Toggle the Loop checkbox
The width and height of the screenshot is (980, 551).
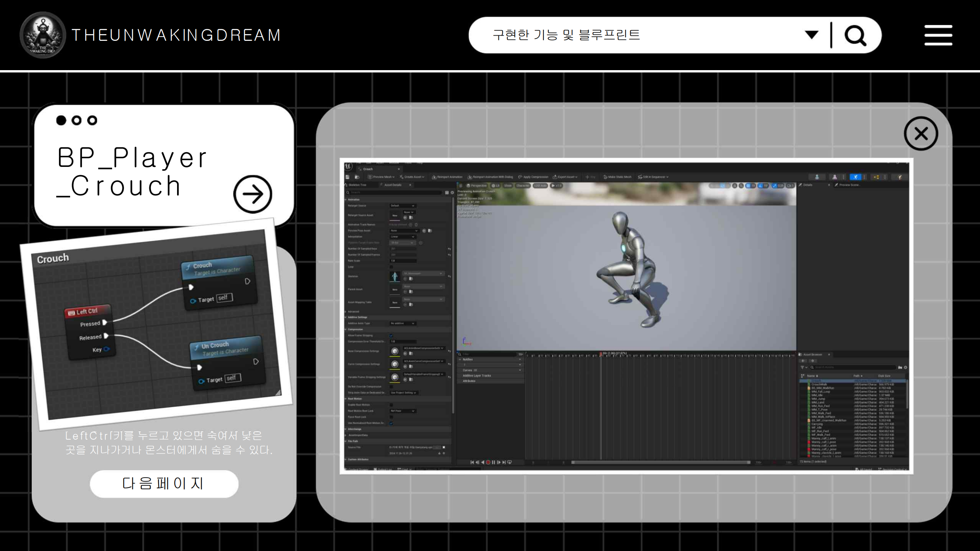click(391, 267)
